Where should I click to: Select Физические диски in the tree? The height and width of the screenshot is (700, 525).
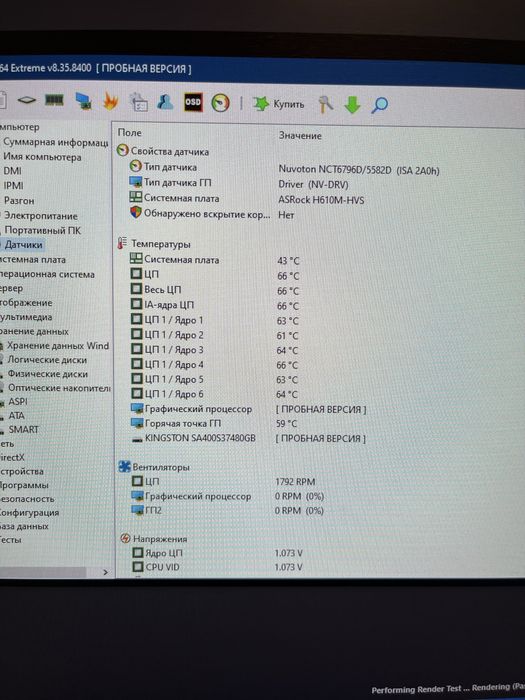pyautogui.click(x=47, y=374)
